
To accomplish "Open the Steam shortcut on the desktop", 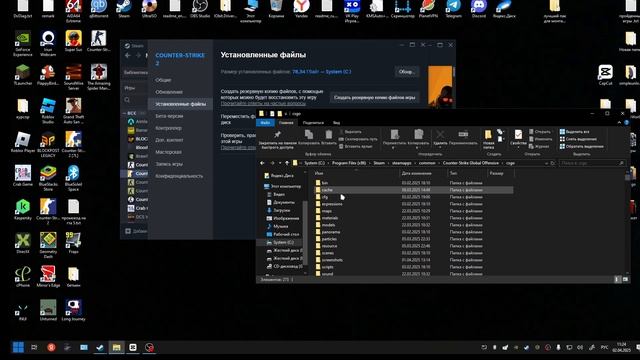I will 124,8.
